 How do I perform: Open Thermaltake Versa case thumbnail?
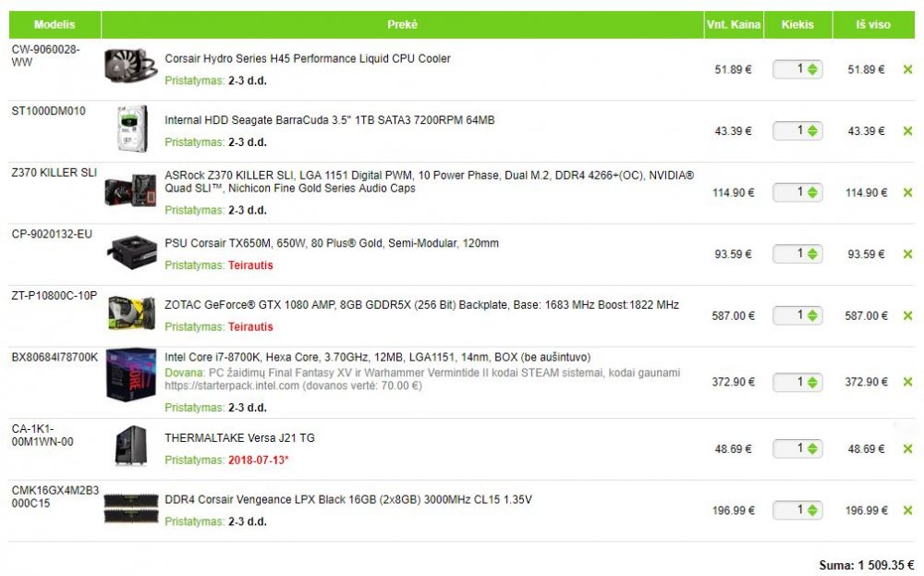(x=131, y=446)
